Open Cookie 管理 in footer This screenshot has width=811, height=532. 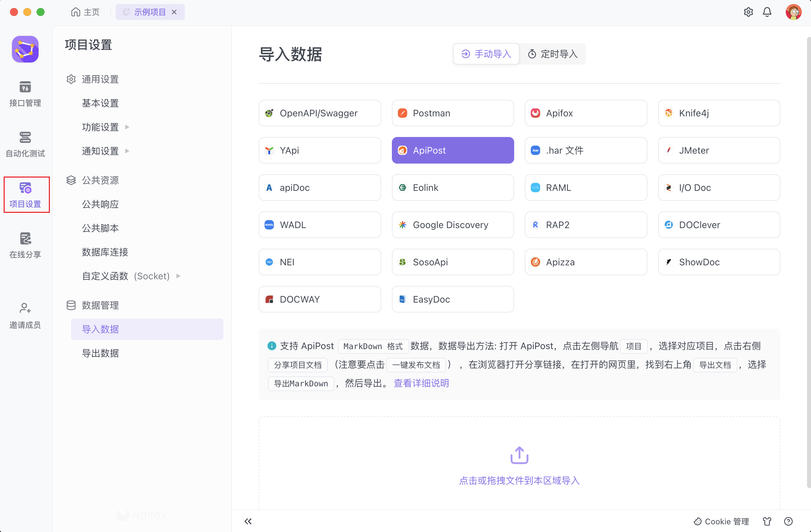pos(721,521)
